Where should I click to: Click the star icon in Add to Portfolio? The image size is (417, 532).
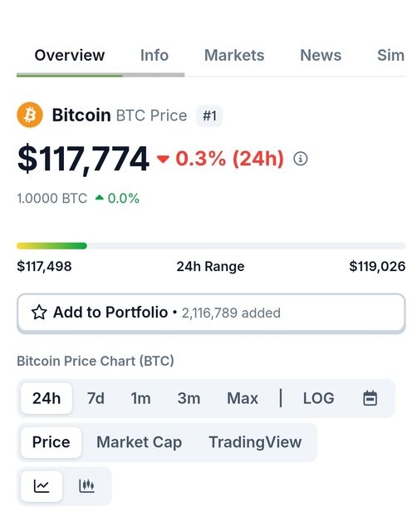pyautogui.click(x=39, y=313)
